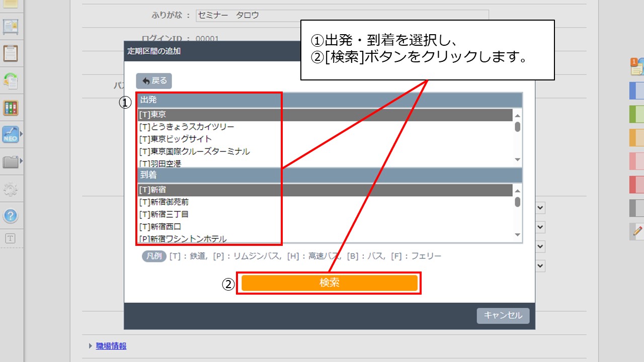Viewport: 644px width, 362px height.
Task: Click the clipboard icon in left sidebar
Action: pyautogui.click(x=11, y=53)
